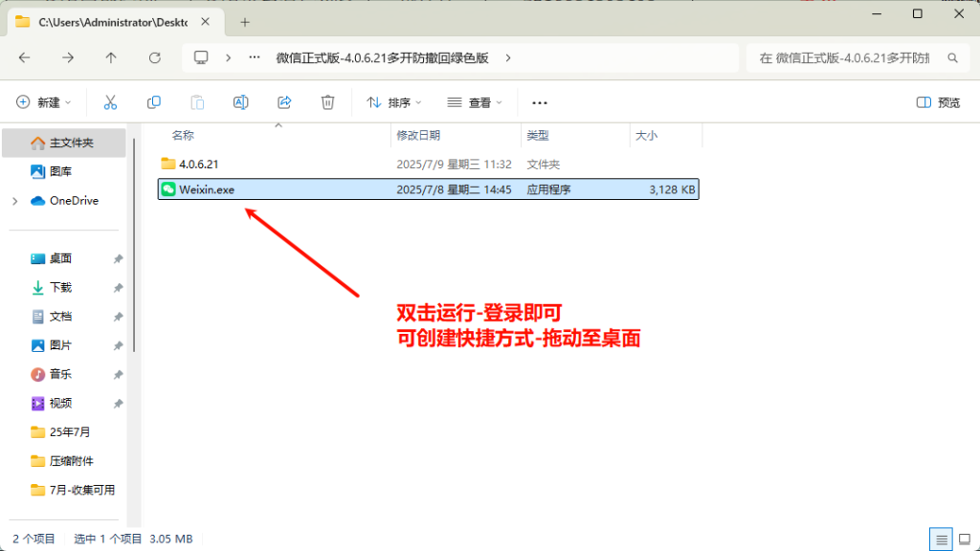
Task: Delete Weixin.exe using the trash icon
Action: pos(326,102)
